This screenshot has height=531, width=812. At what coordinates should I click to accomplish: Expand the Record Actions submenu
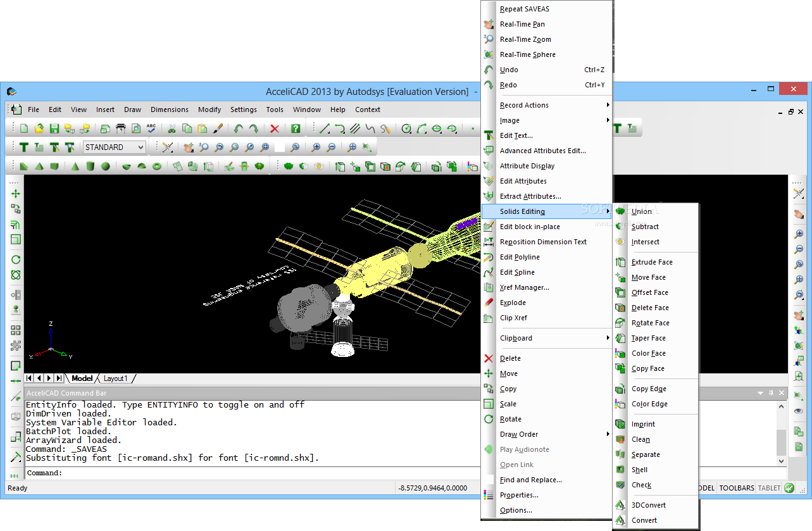point(546,105)
